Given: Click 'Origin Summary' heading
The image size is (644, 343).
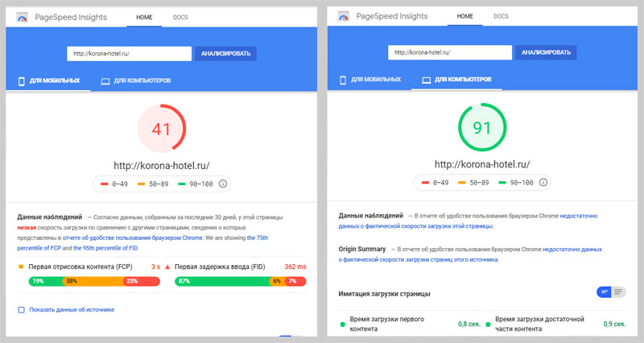Looking at the screenshot, I should [x=361, y=249].
